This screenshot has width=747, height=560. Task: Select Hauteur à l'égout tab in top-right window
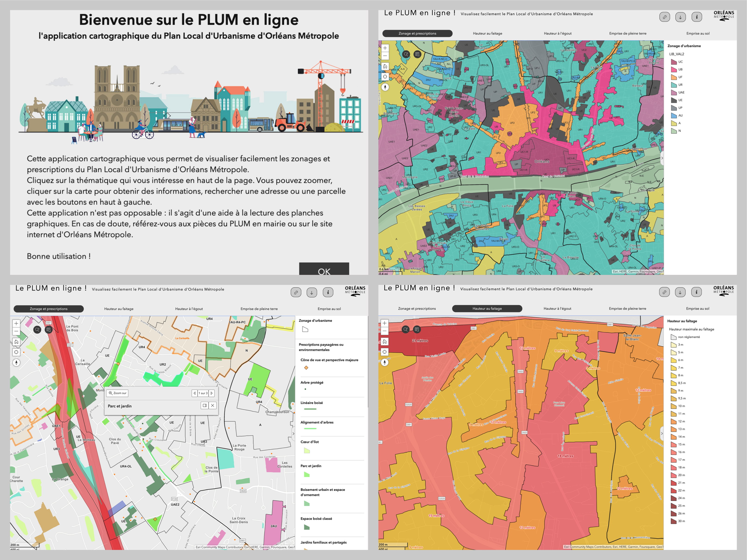coord(557,33)
